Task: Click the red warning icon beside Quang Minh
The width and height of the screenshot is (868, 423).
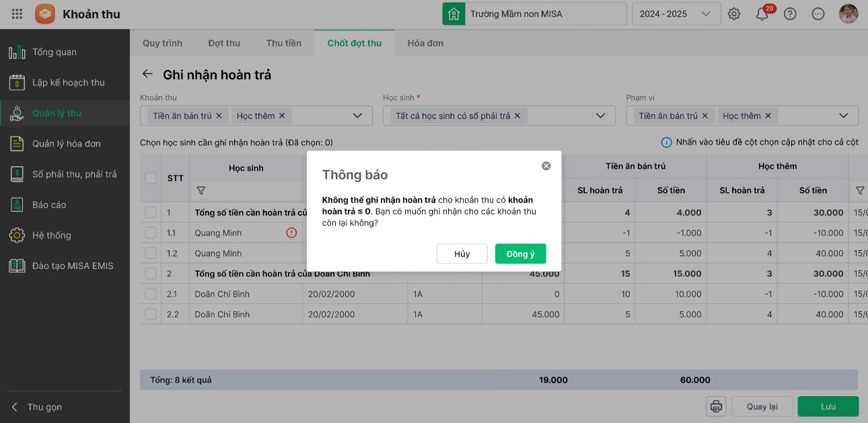Action: [x=291, y=233]
